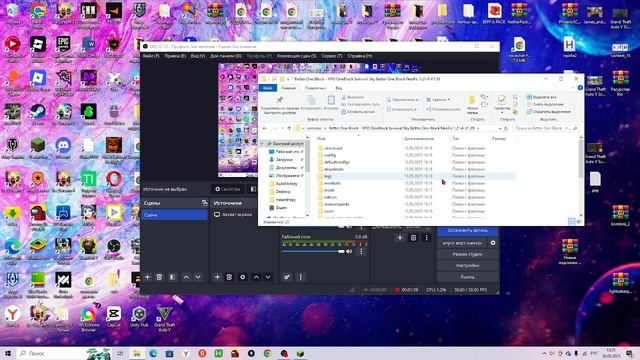Viewport: 640px width, 360px height.
Task: Switch to the Share tab in Explorer
Action: 316,88
